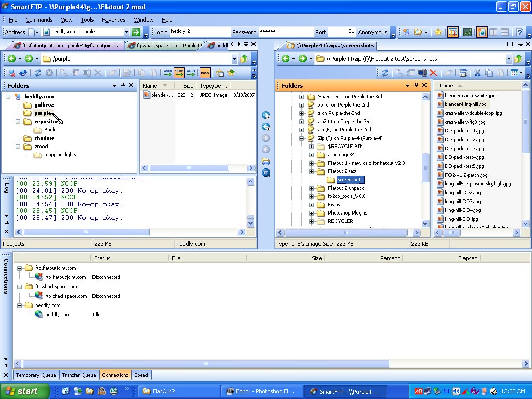
Task: Click the Reconnect icon in remote toolbar
Action: 23,73
